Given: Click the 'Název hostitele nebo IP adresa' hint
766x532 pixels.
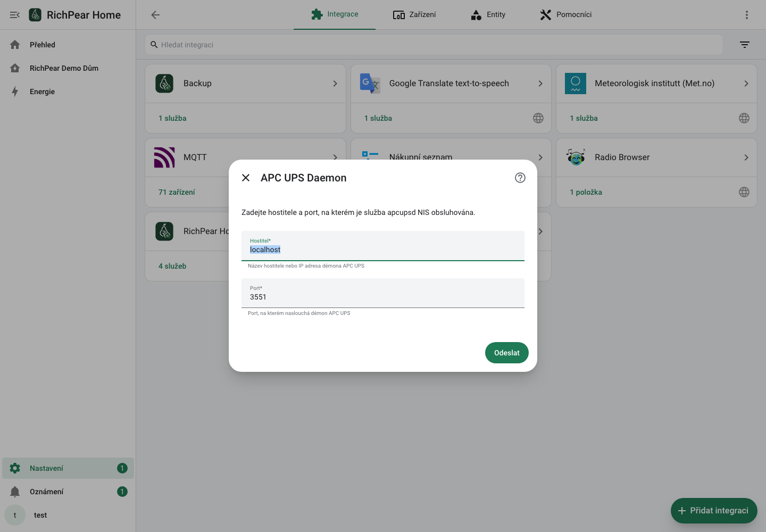Looking at the screenshot, I should click(306, 266).
